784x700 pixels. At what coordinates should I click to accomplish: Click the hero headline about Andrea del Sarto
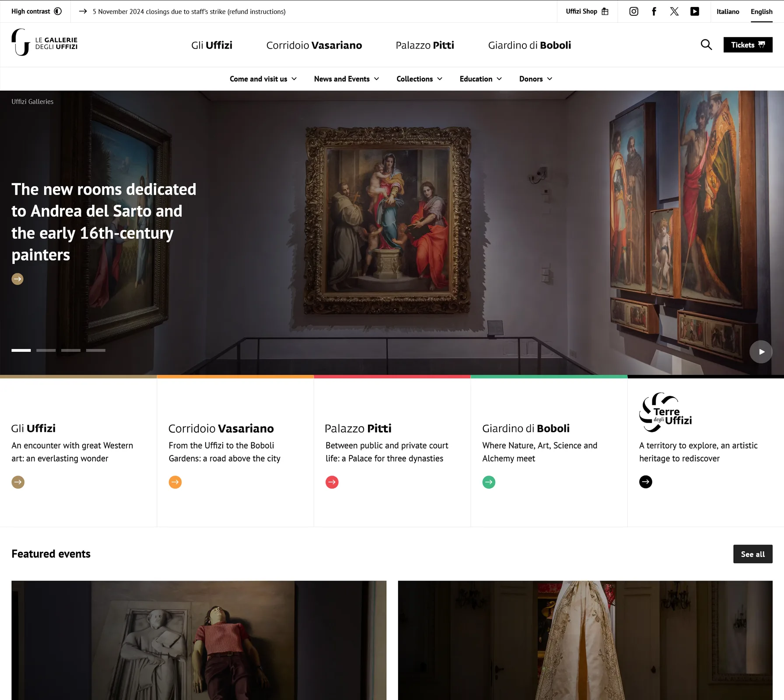pos(104,222)
